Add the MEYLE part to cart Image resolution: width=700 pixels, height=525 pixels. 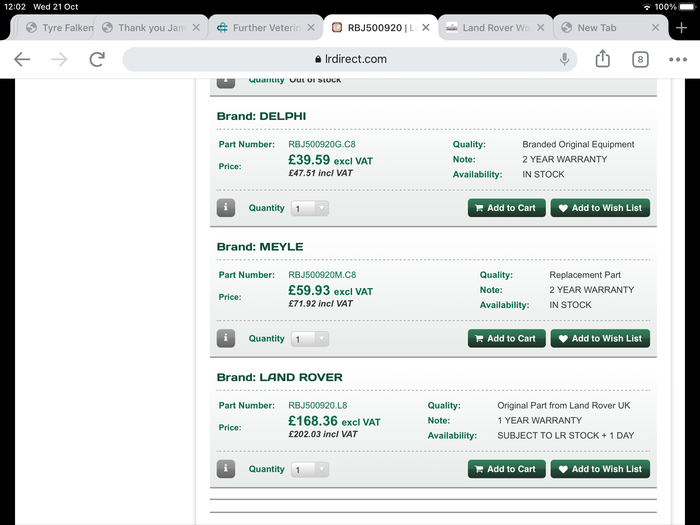[x=506, y=338]
